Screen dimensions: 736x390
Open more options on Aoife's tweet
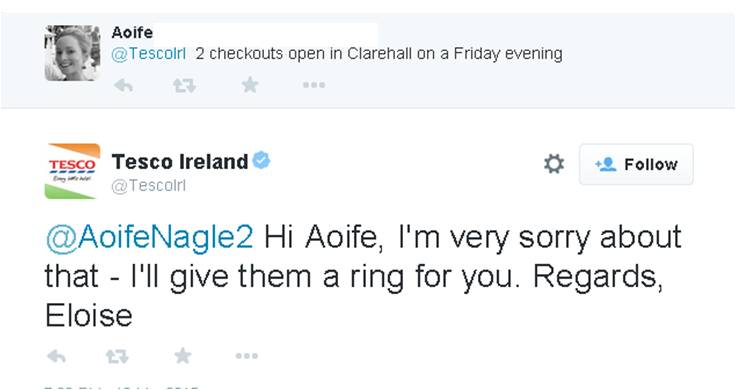tap(314, 85)
